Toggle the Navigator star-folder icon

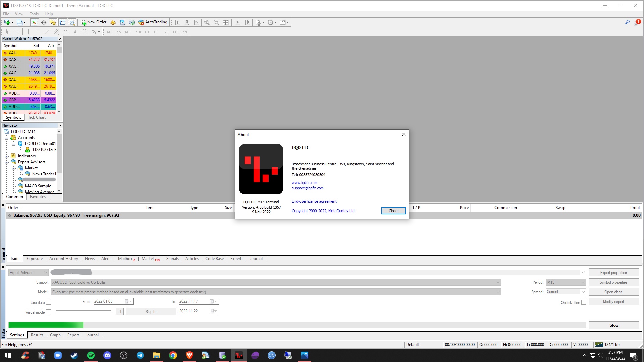point(53,22)
